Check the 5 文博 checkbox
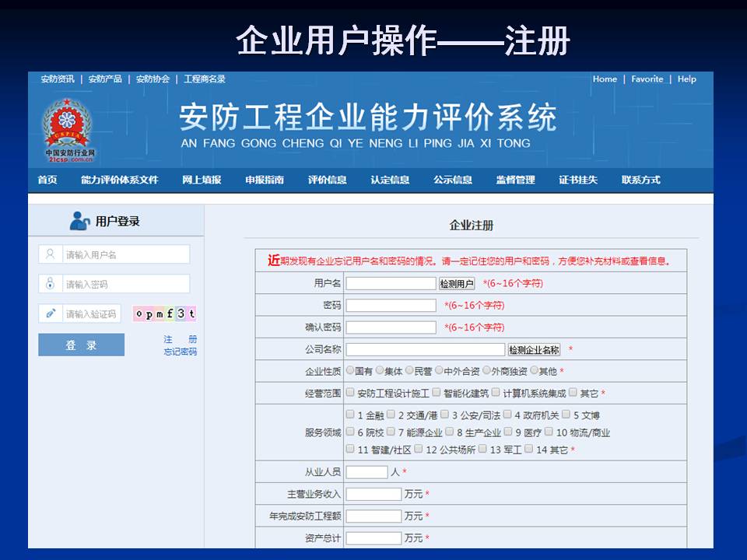 (x=566, y=415)
